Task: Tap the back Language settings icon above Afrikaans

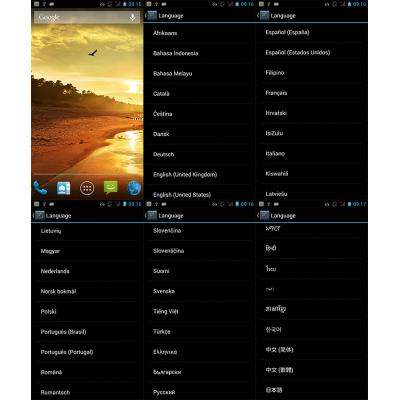Action: [x=152, y=16]
